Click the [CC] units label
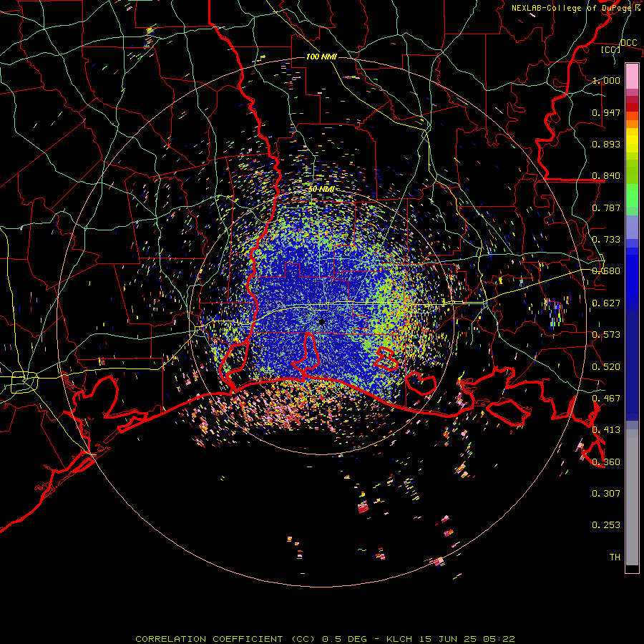Screen dimensions: 644x644 pyautogui.click(x=611, y=49)
